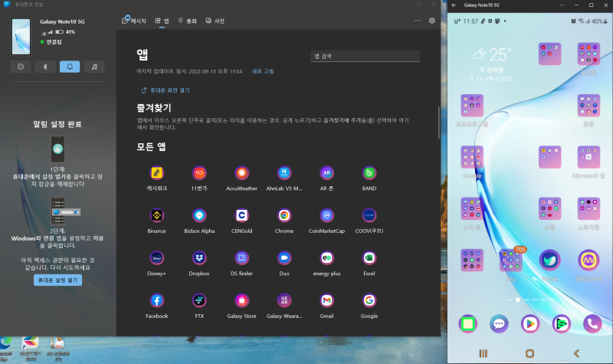Viewport: 613px width, 364px height.
Task: Open Messages in the phone dock
Action: point(499,323)
